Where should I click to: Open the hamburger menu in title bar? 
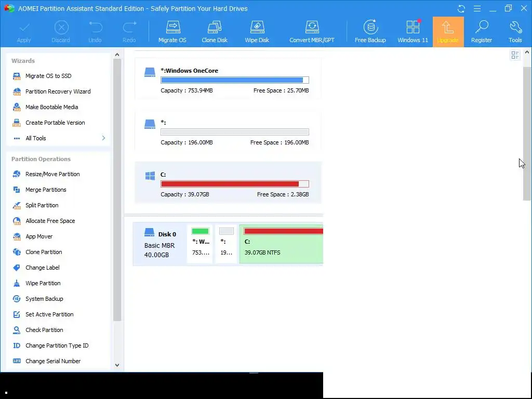pos(477,8)
